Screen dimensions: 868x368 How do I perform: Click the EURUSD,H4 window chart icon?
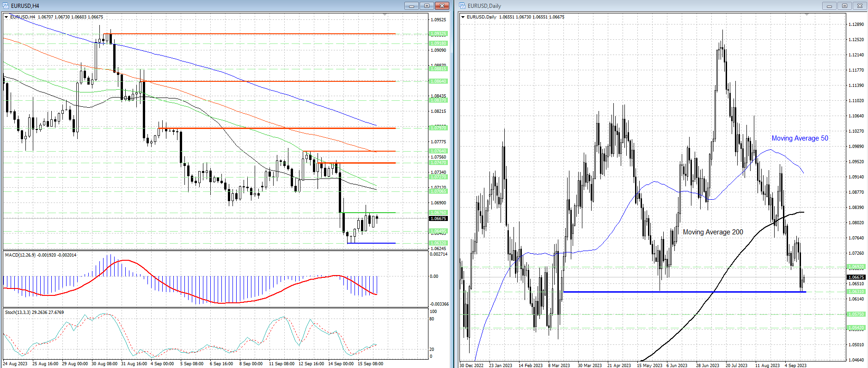6,6
